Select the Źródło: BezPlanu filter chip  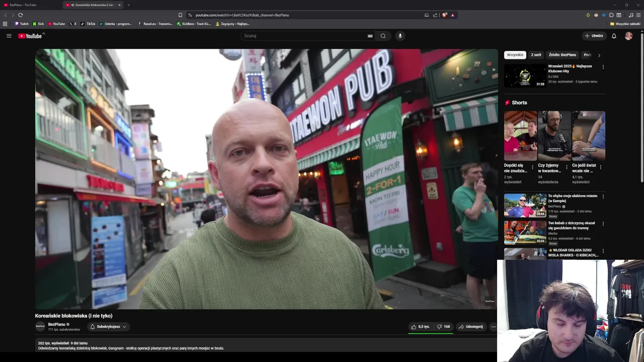(x=562, y=55)
